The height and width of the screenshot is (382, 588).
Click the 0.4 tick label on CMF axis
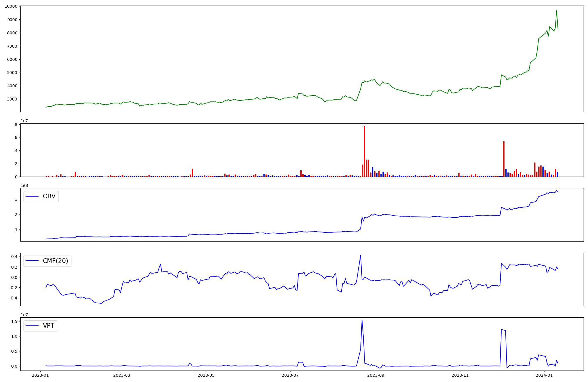pos(14,257)
